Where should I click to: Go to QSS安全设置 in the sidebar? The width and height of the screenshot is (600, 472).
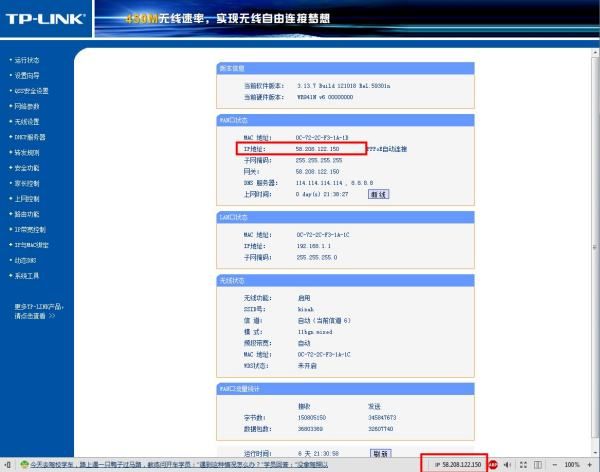(x=31, y=91)
